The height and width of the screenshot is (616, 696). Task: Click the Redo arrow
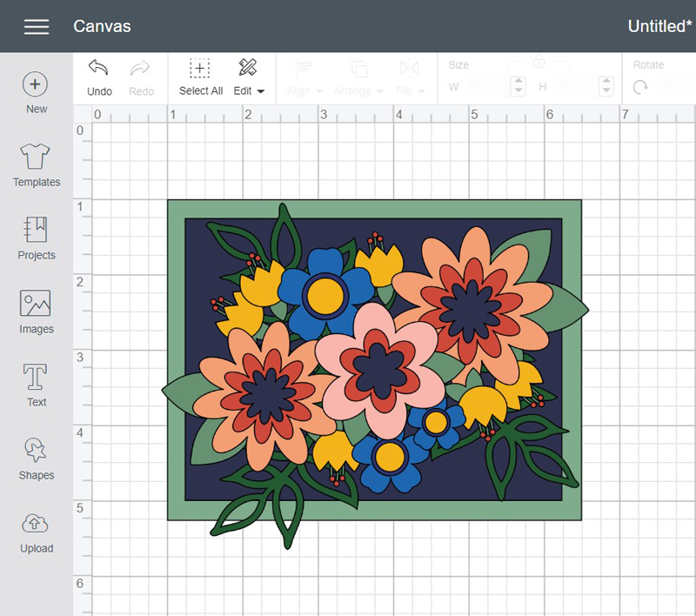pos(140,70)
